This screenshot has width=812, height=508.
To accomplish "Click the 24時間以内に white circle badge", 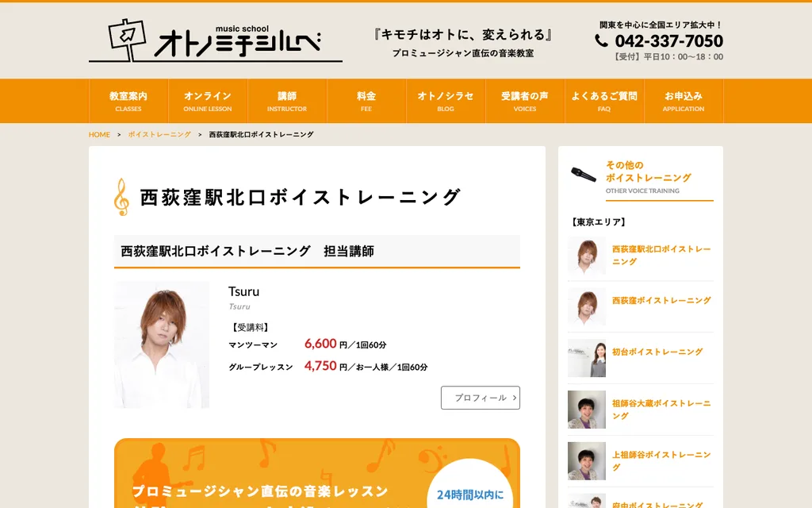I will point(469,483).
